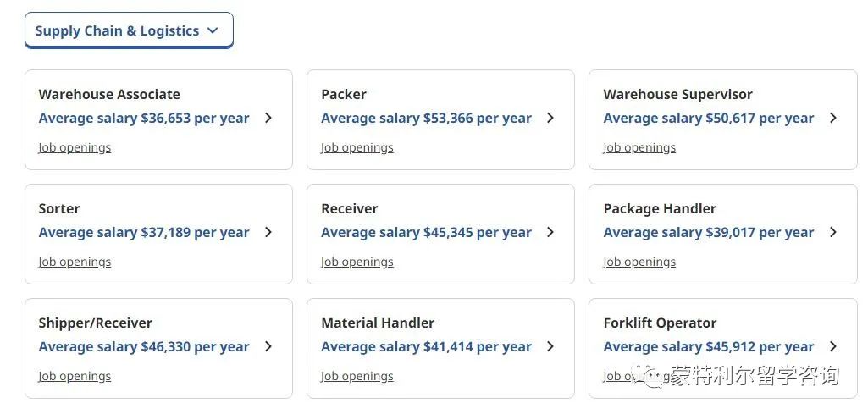The width and height of the screenshot is (868, 414).
Task: Click the chevron next to Package Handler salary
Action: [833, 232]
